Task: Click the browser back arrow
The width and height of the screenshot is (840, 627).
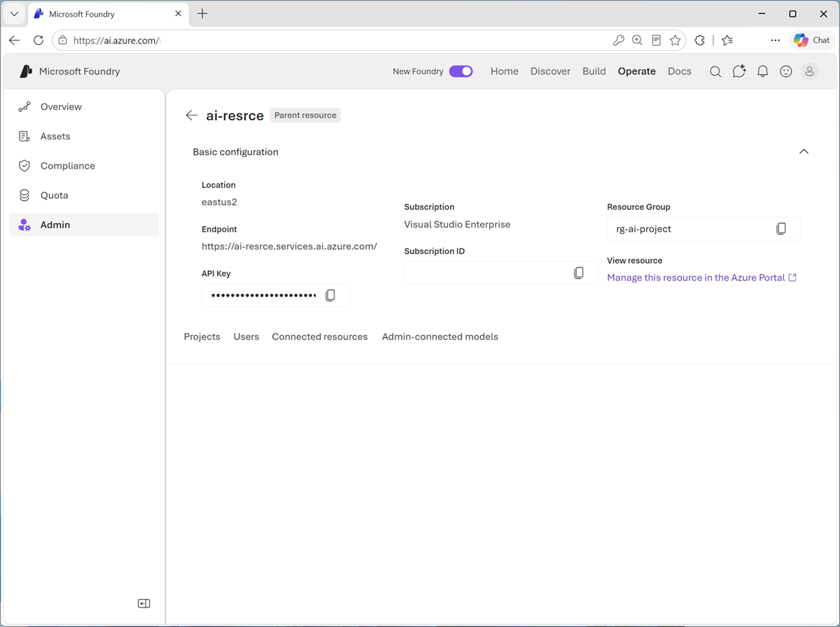Action: 14,41
